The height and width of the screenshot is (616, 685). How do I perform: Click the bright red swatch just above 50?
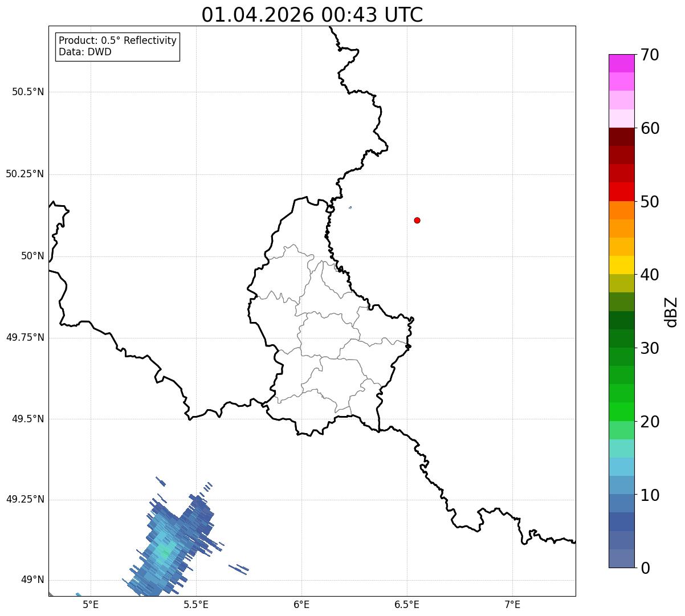(622, 192)
